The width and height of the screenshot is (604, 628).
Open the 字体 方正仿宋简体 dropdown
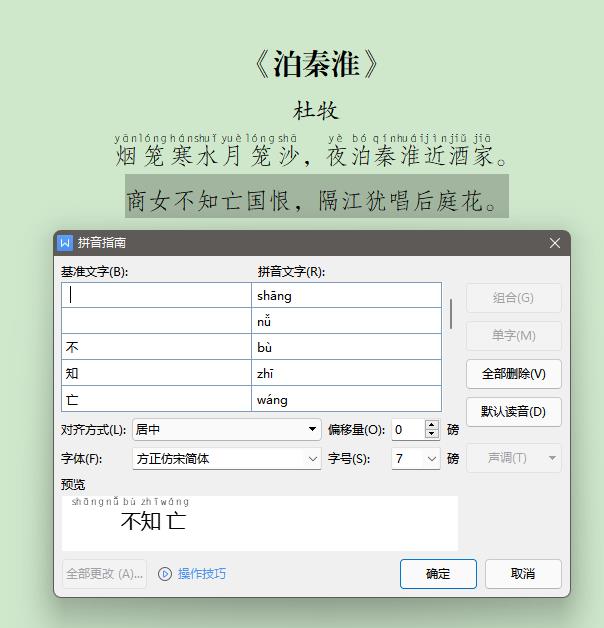(x=227, y=459)
